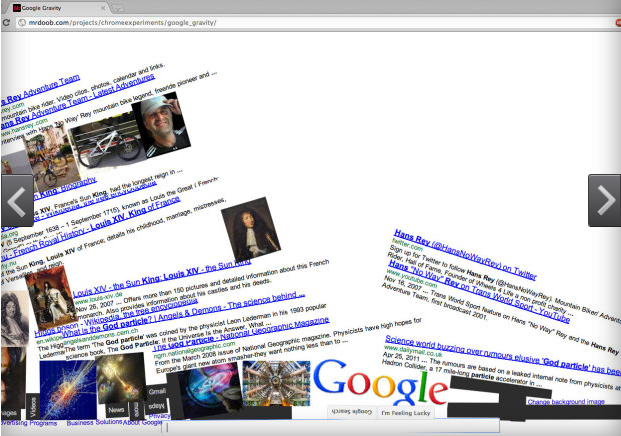Open a new browser tab
Screen dimensions: 621x436
118,8
